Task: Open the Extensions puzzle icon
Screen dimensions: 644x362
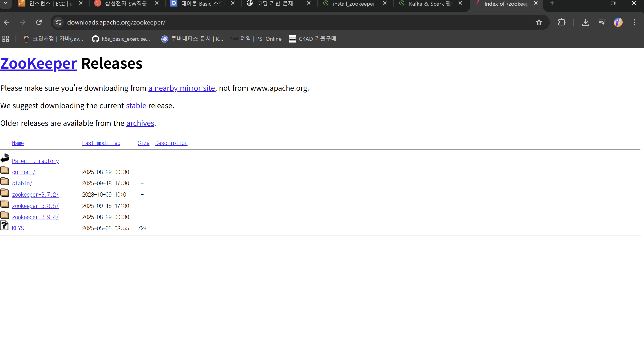Action: point(561,22)
